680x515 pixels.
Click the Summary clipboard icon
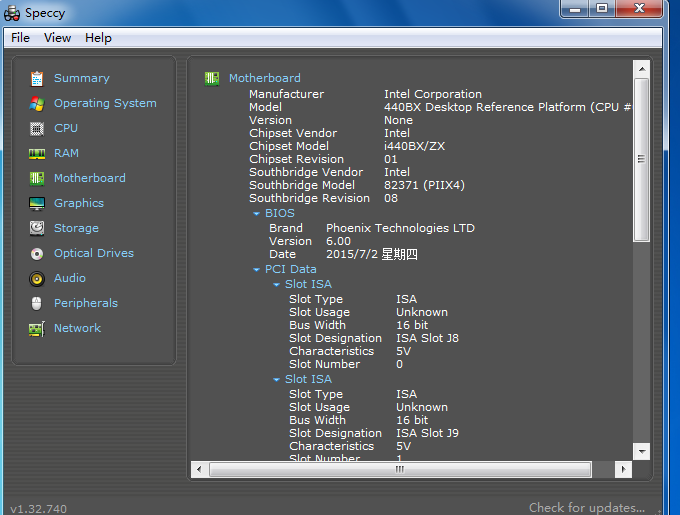click(x=37, y=78)
